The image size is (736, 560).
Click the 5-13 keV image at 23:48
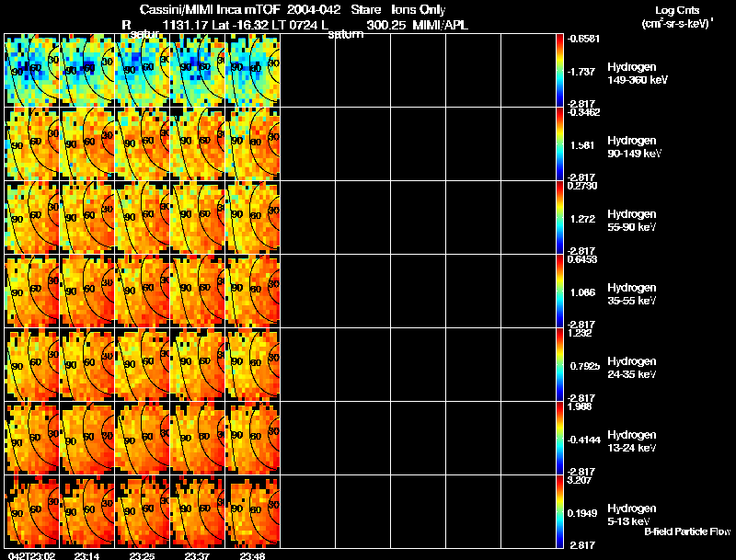pos(253,512)
